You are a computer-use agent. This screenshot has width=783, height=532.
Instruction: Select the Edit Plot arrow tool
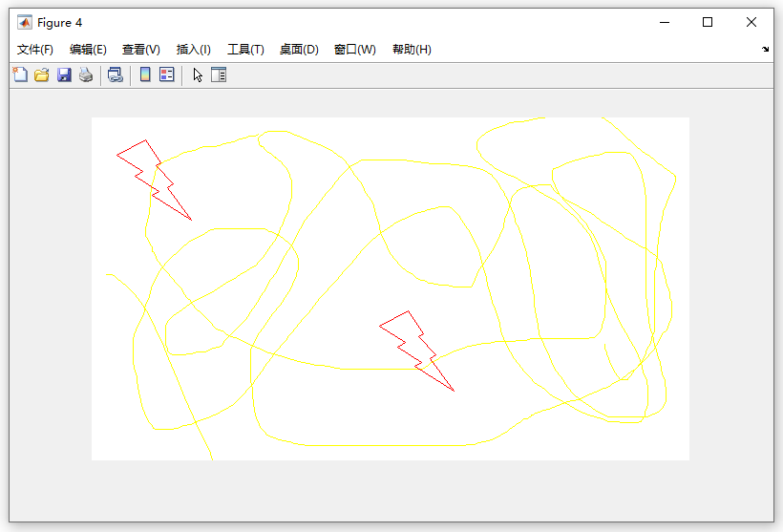(198, 74)
